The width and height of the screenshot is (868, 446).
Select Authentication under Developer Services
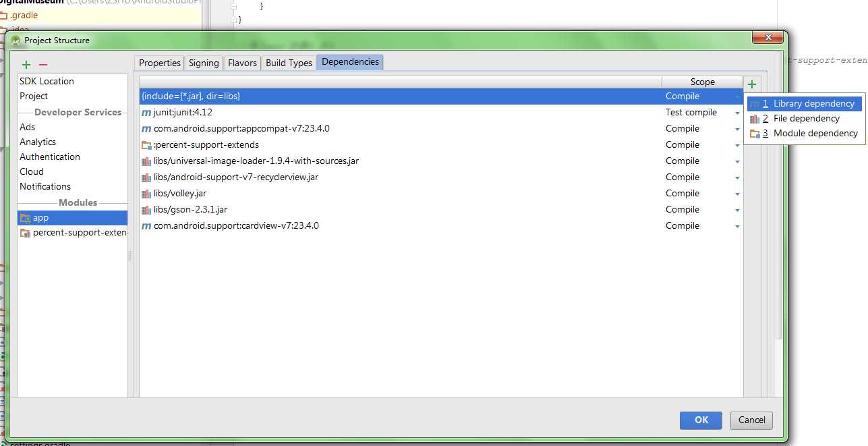[x=50, y=157]
